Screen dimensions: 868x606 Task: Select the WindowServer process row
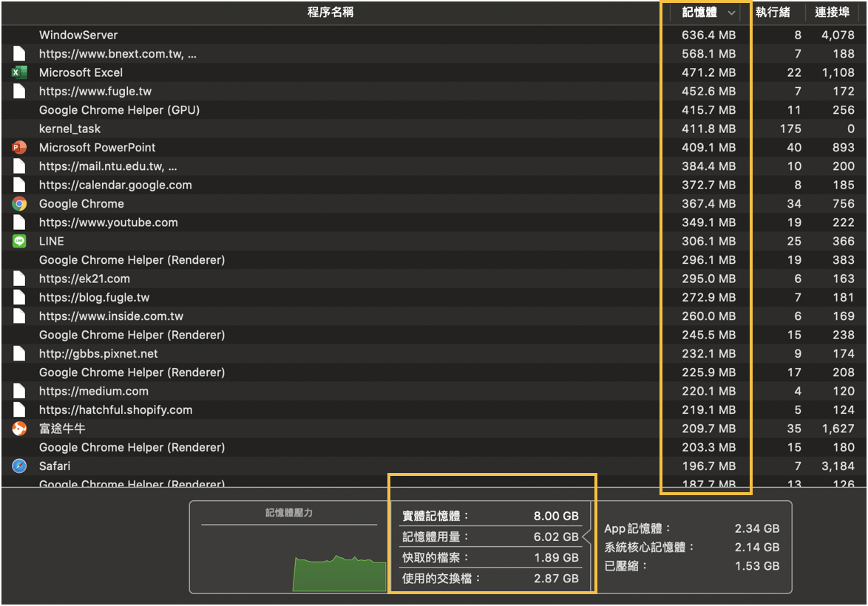[x=434, y=35]
